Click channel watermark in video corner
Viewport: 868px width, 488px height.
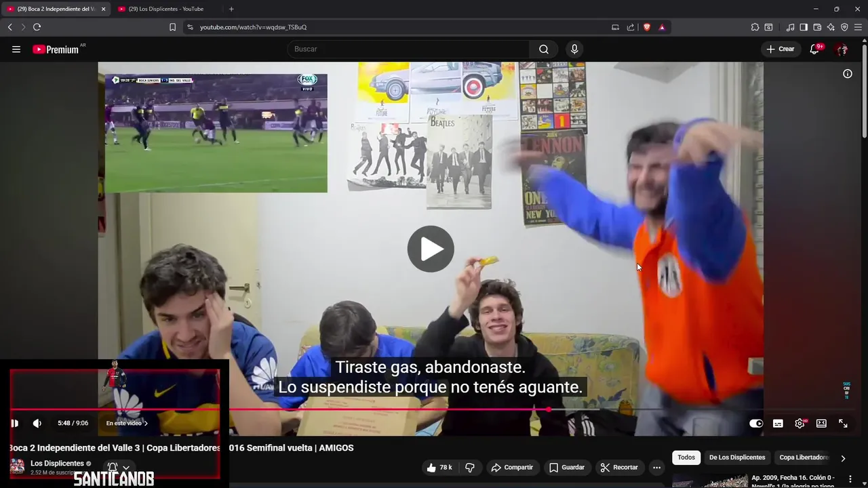846,390
